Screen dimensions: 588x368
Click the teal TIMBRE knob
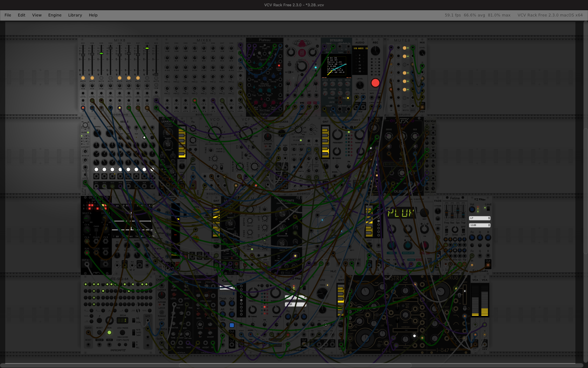(392, 246)
